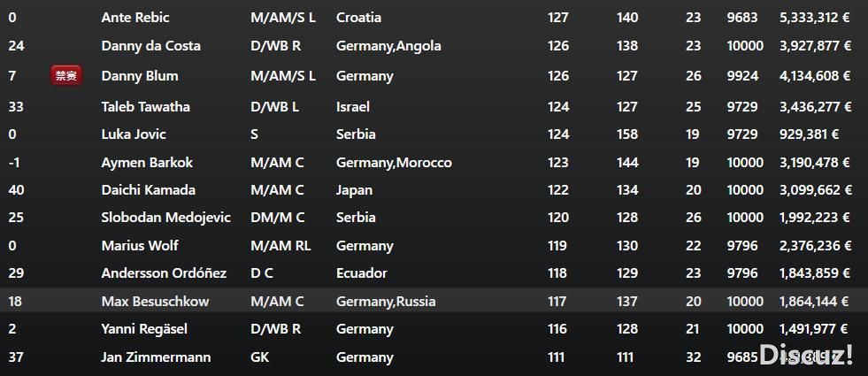Screen dimensions: 868x376
Task: Open Marius Wolf's profile
Action: click(140, 245)
